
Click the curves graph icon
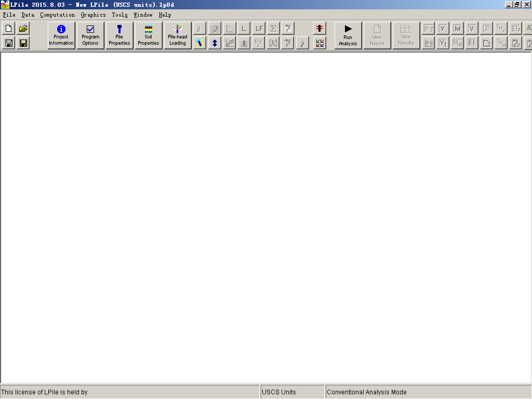click(x=229, y=43)
